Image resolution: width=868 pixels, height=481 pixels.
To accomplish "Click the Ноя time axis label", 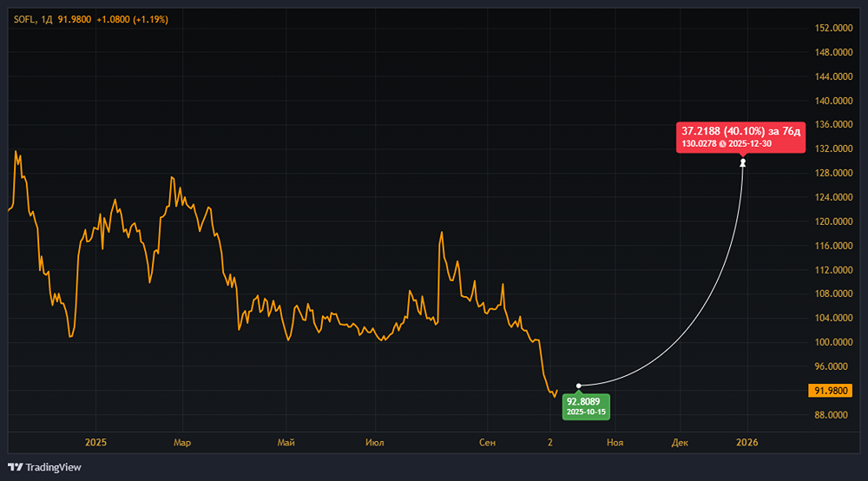I will [x=615, y=443].
